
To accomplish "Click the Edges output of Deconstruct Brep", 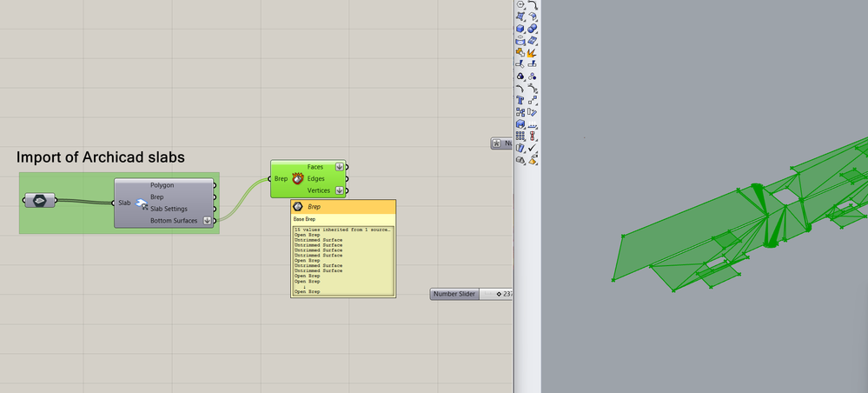I will (315, 178).
